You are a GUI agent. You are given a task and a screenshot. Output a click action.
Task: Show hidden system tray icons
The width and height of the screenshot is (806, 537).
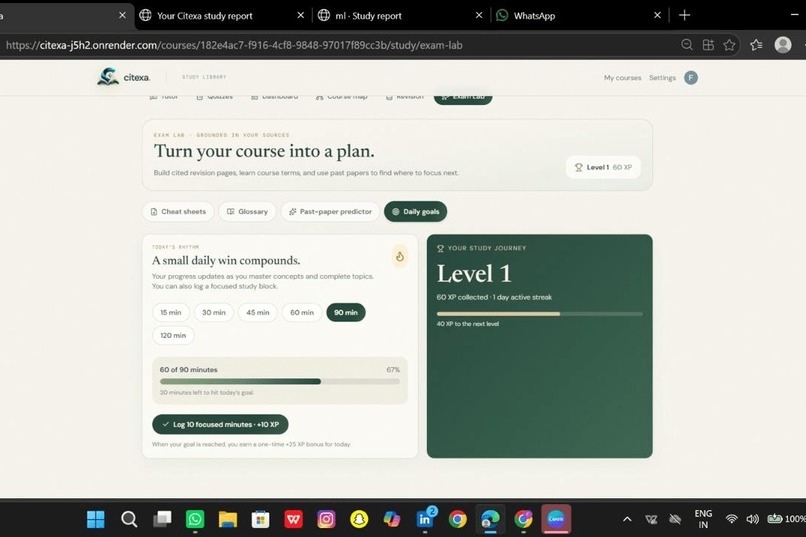[627, 520]
